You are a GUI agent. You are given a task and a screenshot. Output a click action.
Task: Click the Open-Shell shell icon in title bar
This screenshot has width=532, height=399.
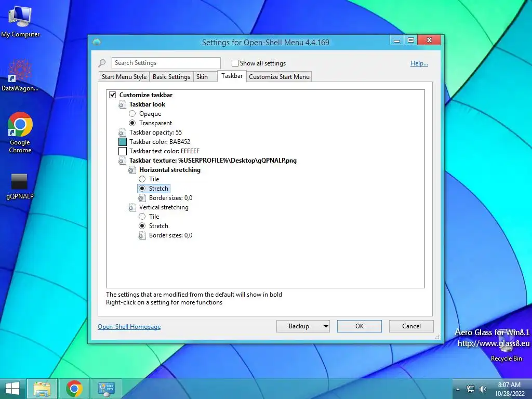(x=97, y=43)
